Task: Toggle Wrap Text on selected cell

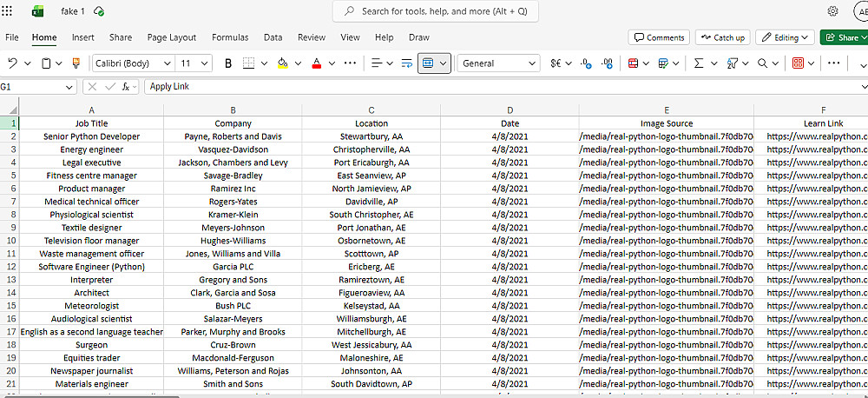Action: [x=407, y=63]
